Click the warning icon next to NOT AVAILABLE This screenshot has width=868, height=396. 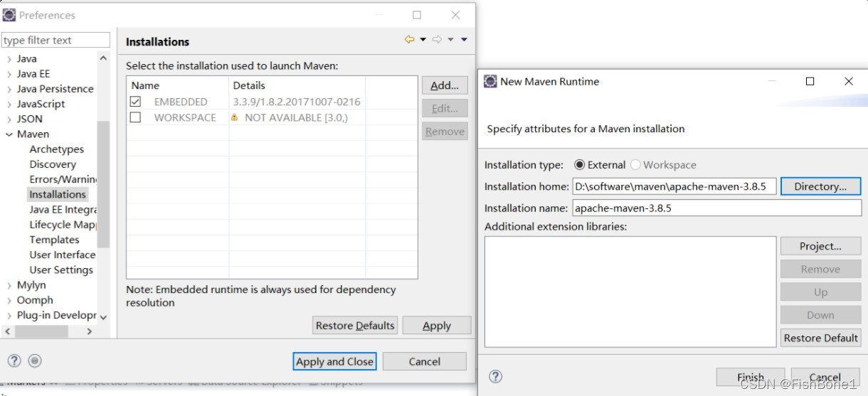(x=234, y=117)
